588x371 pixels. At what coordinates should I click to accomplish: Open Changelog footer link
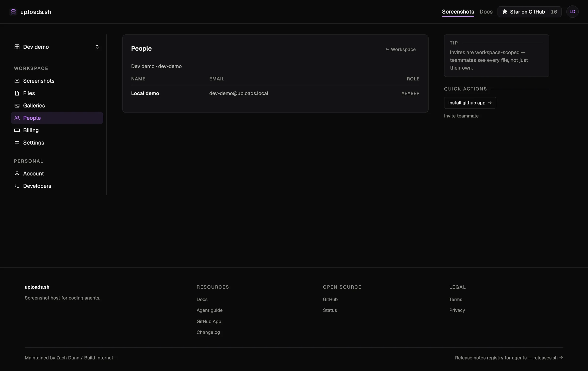click(208, 332)
